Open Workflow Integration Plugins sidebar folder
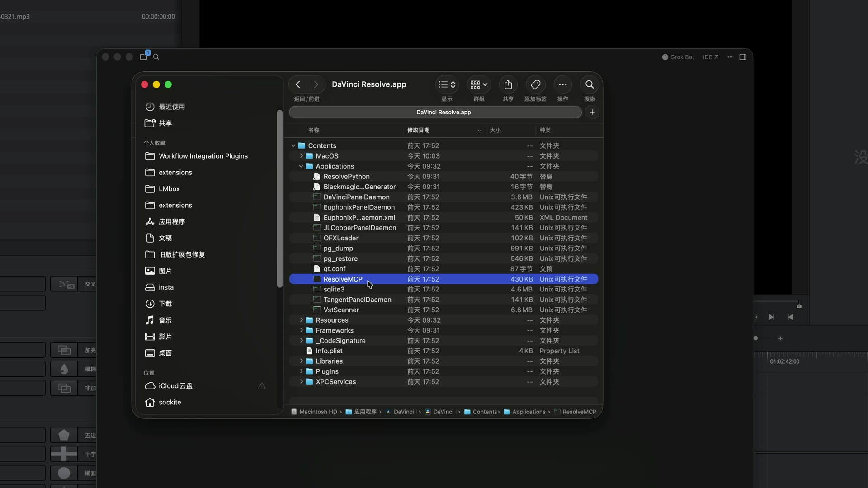 pos(196,156)
